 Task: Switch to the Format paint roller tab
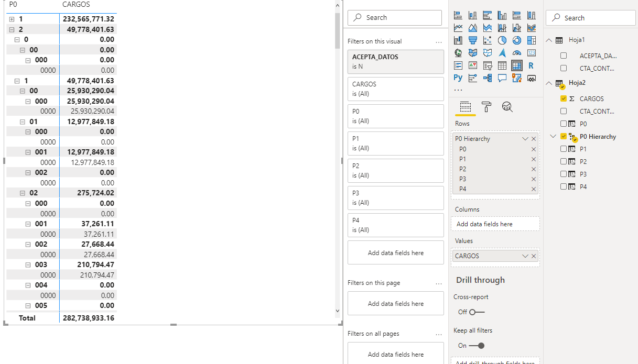click(x=486, y=107)
